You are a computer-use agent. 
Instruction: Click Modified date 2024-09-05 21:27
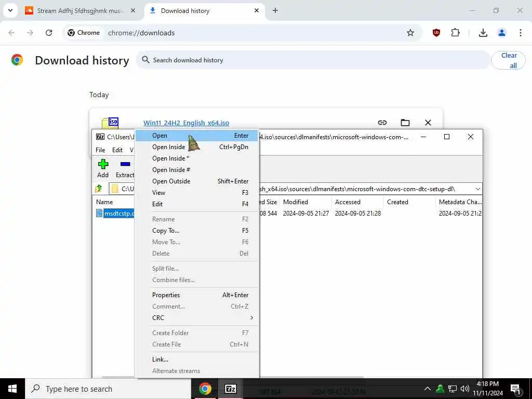coord(305,214)
